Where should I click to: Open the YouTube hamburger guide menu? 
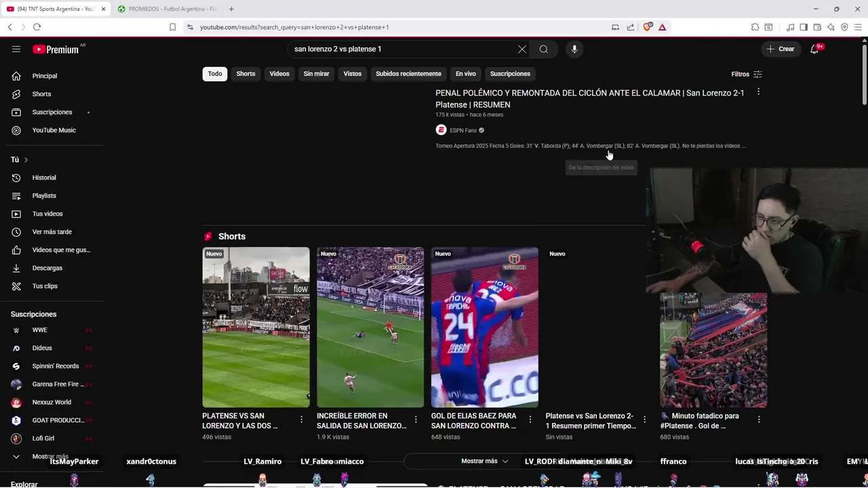coord(16,49)
